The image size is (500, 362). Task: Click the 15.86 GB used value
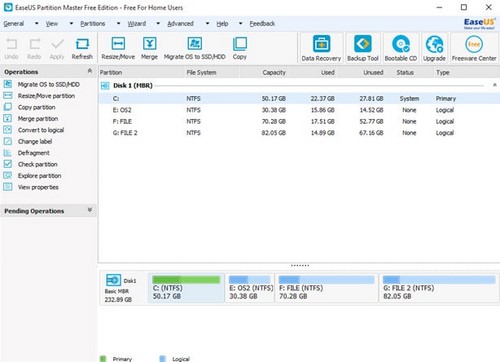(322, 110)
